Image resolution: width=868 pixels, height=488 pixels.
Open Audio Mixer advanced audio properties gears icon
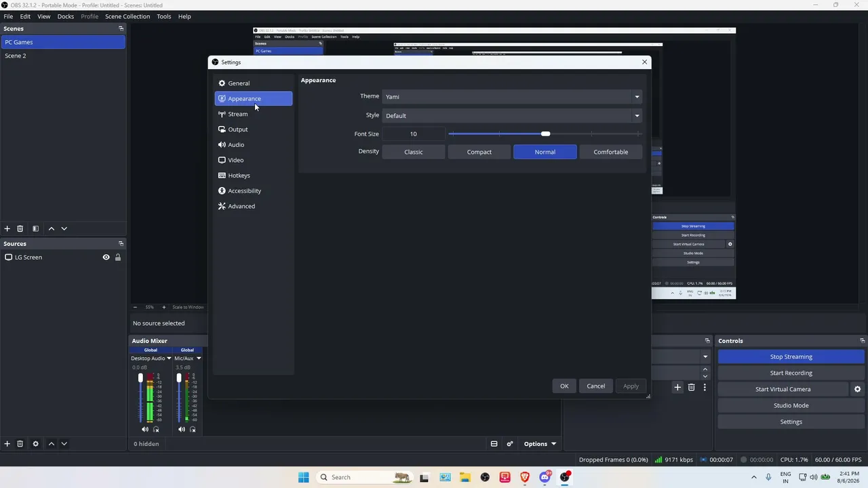point(510,444)
